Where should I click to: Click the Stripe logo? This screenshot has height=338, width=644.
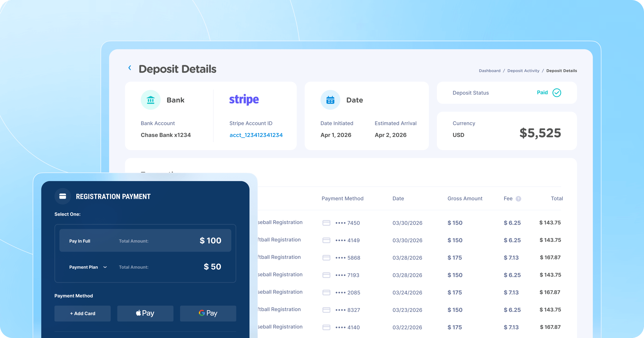(244, 100)
